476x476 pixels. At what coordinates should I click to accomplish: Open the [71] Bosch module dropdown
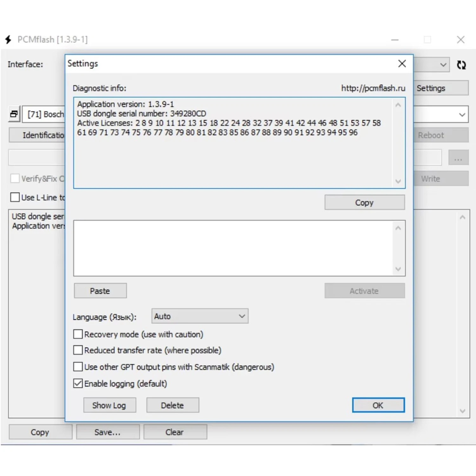pyautogui.click(x=462, y=114)
